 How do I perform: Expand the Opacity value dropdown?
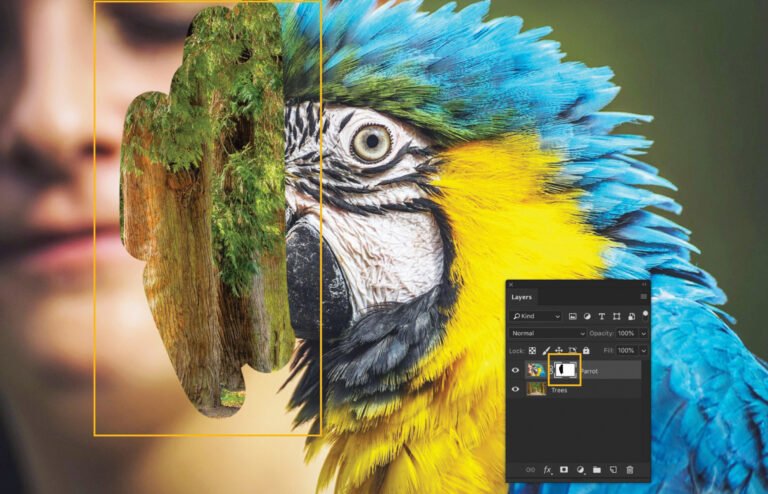tap(643, 333)
